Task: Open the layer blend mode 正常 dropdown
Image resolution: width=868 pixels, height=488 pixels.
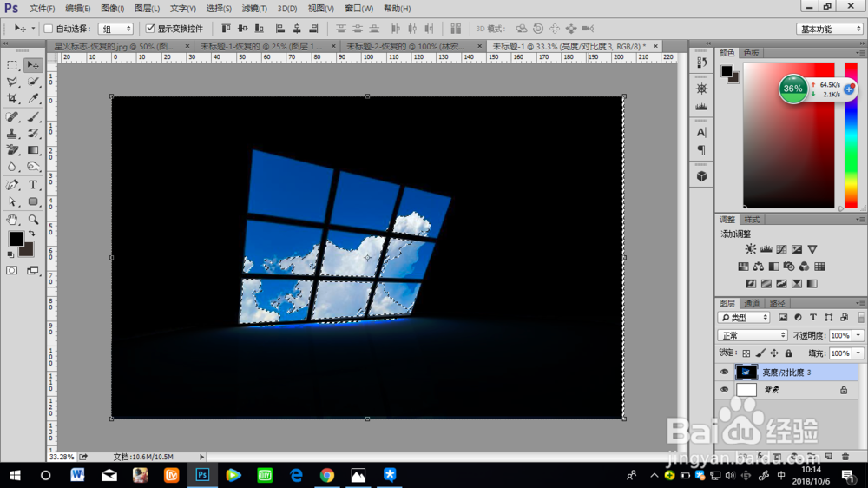Action: pos(753,336)
